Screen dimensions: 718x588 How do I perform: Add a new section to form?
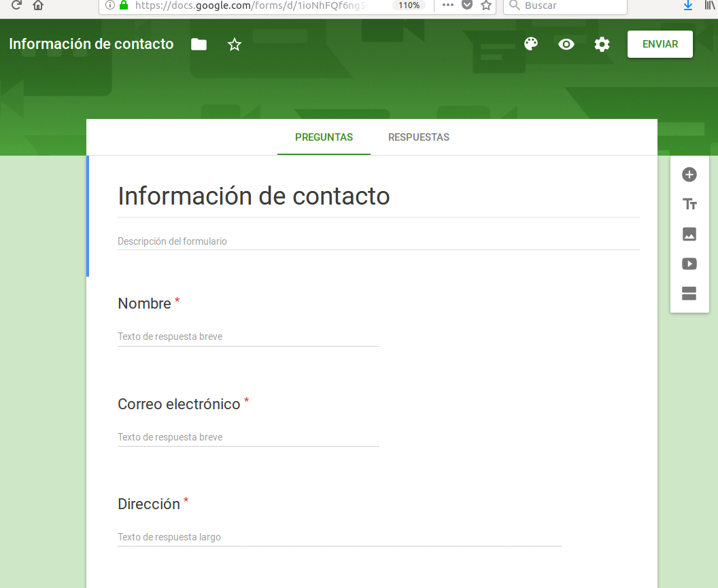(689, 294)
